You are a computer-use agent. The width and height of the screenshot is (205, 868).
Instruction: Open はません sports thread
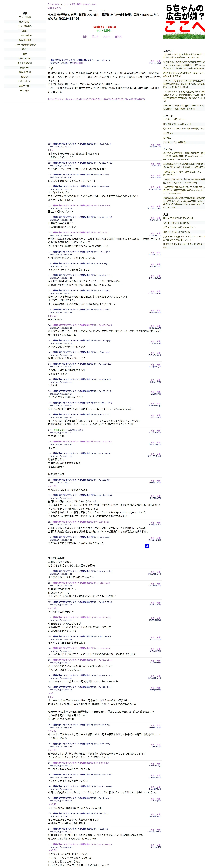(167, 138)
